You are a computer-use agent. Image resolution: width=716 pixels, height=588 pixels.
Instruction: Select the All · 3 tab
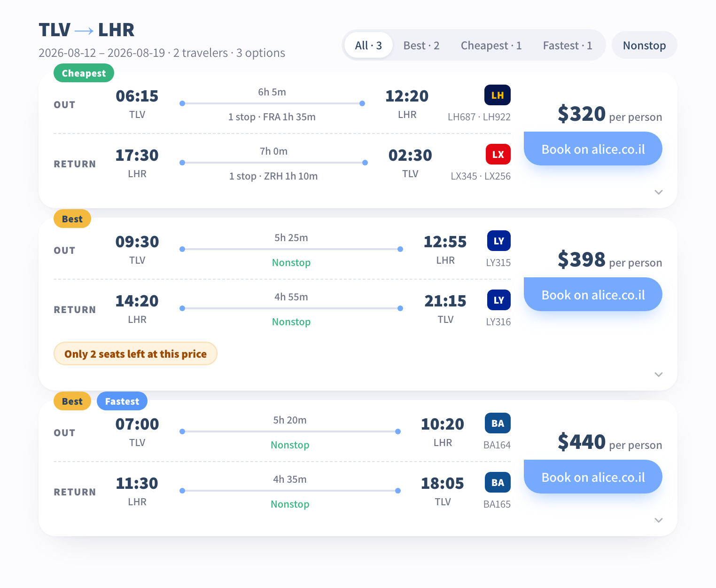tap(368, 46)
